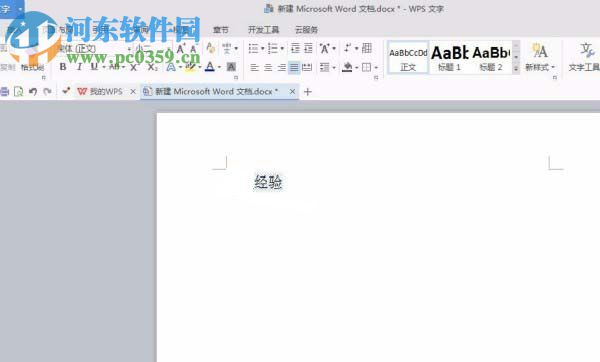This screenshot has width=600, height=362.
Task: Select justify alignment
Action: 294,68
